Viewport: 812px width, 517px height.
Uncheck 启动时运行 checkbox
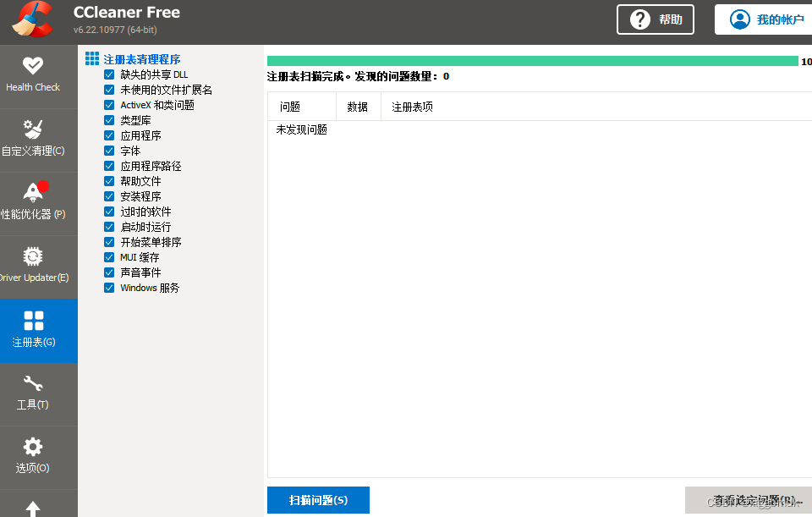109,227
